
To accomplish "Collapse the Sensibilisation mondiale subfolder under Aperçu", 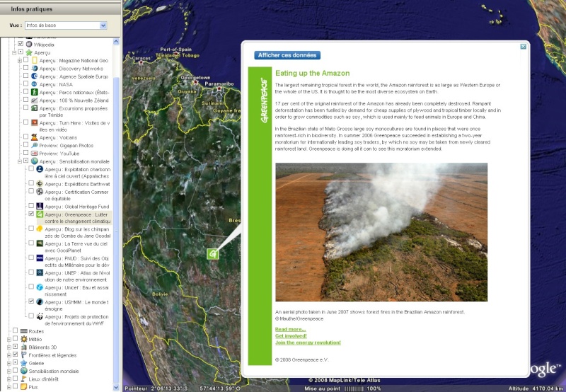I will (x=20, y=161).
